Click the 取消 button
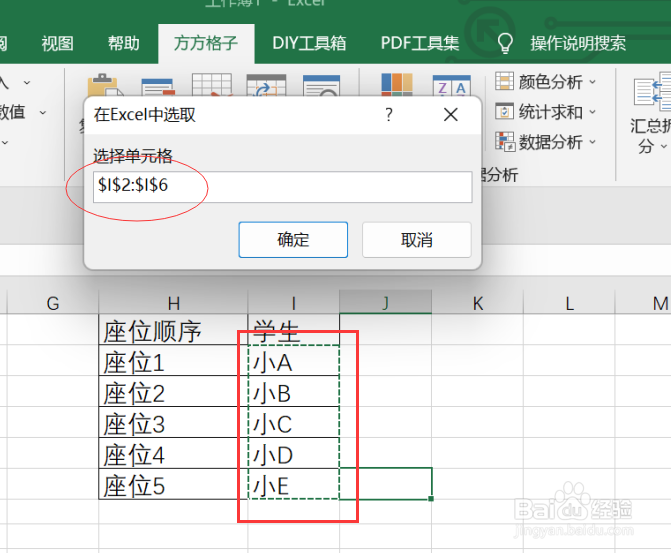This screenshot has width=671, height=553. click(x=416, y=240)
